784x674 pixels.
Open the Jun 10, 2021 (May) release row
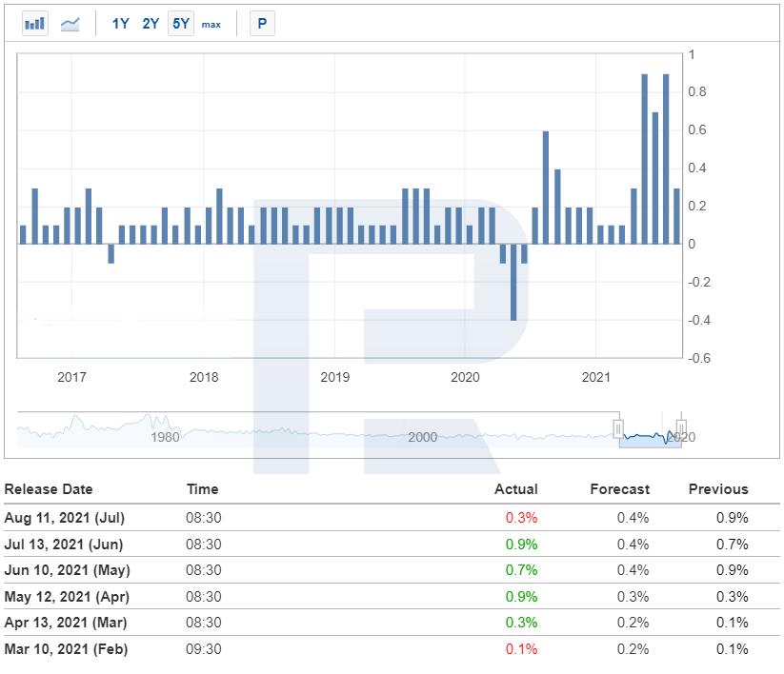tap(392, 570)
